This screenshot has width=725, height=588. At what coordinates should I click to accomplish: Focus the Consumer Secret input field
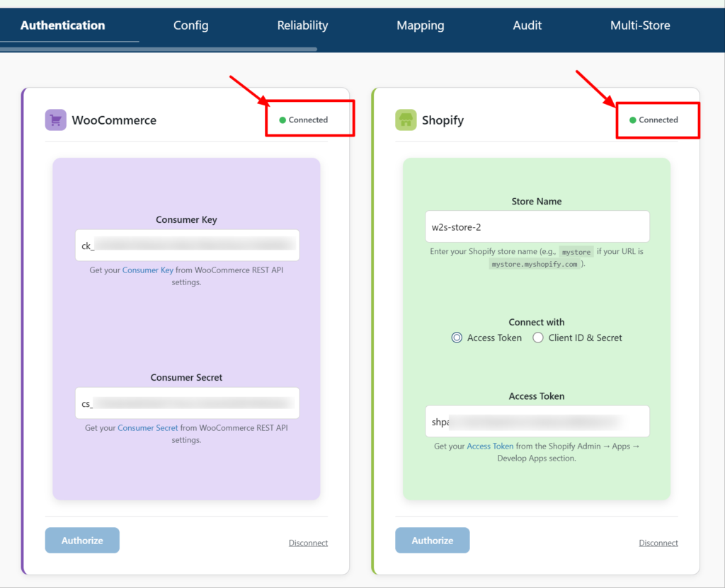pos(187,403)
